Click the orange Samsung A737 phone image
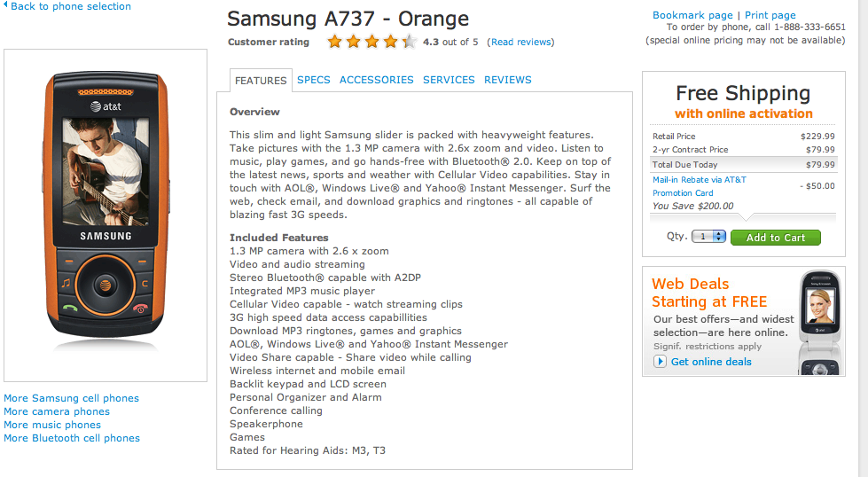The height and width of the screenshot is (477, 868). 106,215
